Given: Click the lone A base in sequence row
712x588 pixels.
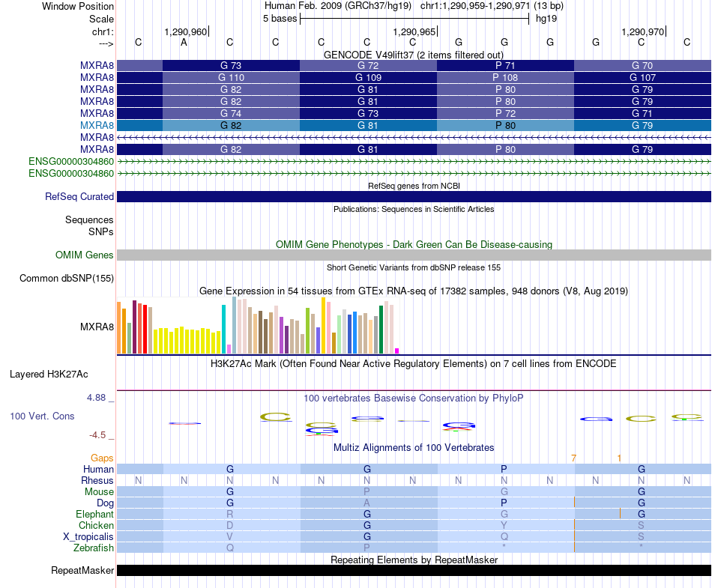Looking at the screenshot, I should 184,42.
